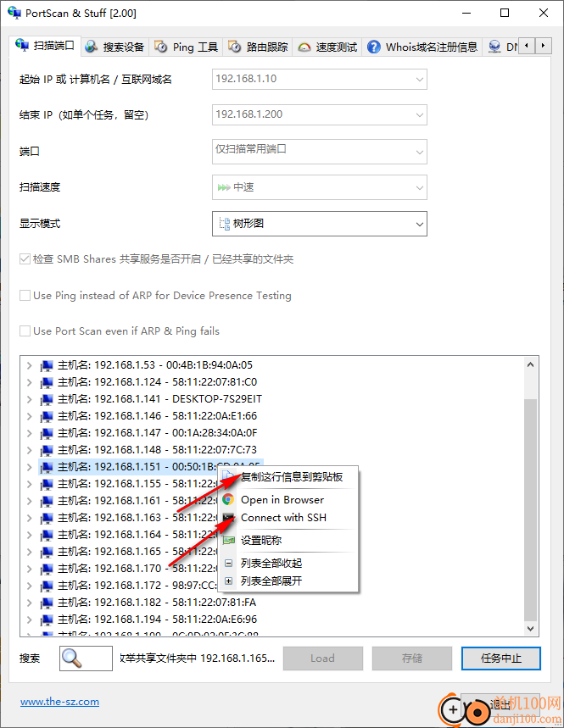Open the 速度测试 tab

327,47
